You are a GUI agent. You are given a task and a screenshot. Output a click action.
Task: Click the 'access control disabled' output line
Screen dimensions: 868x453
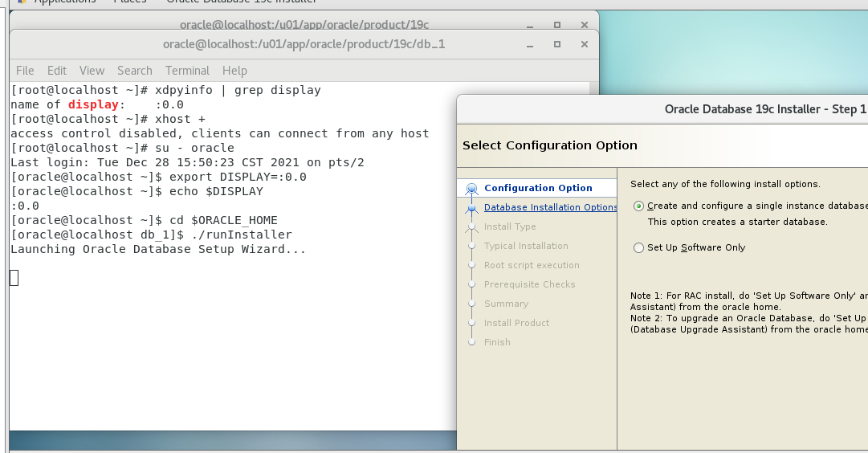point(220,133)
